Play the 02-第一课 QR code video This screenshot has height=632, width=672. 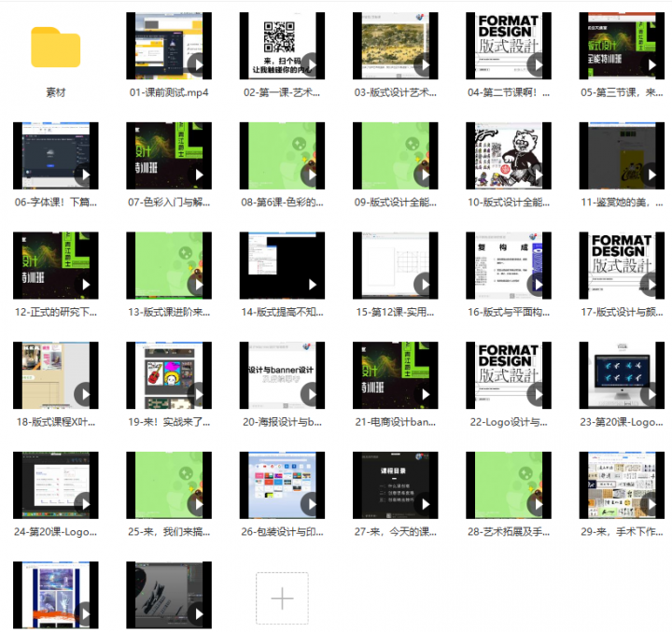point(282,46)
